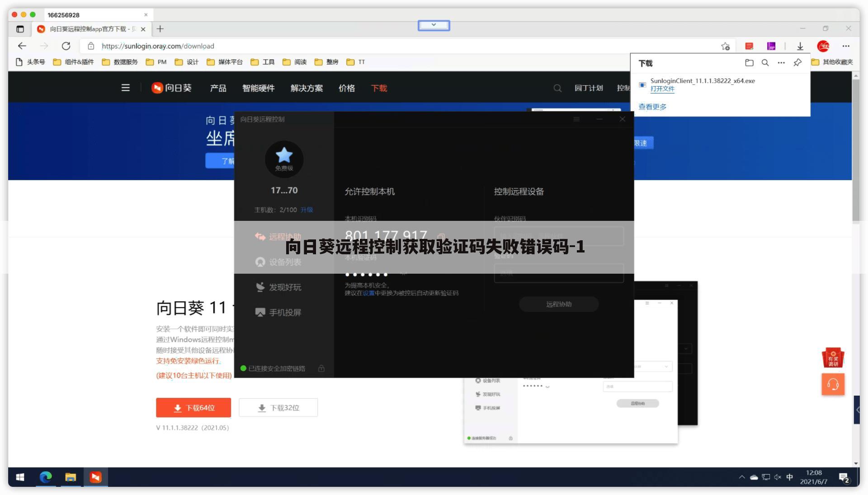Image resolution: width=868 pixels, height=495 pixels.
Task: Click the volume tray icon
Action: click(778, 477)
